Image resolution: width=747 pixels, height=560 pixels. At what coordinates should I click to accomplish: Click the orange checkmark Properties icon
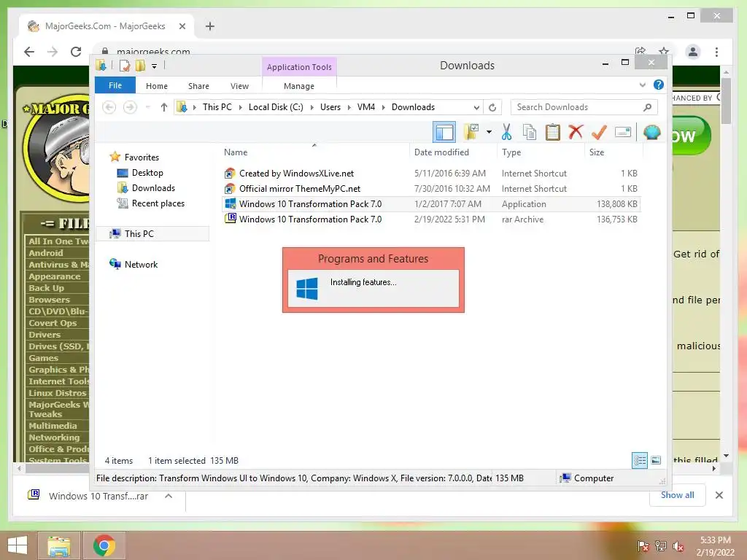599,132
